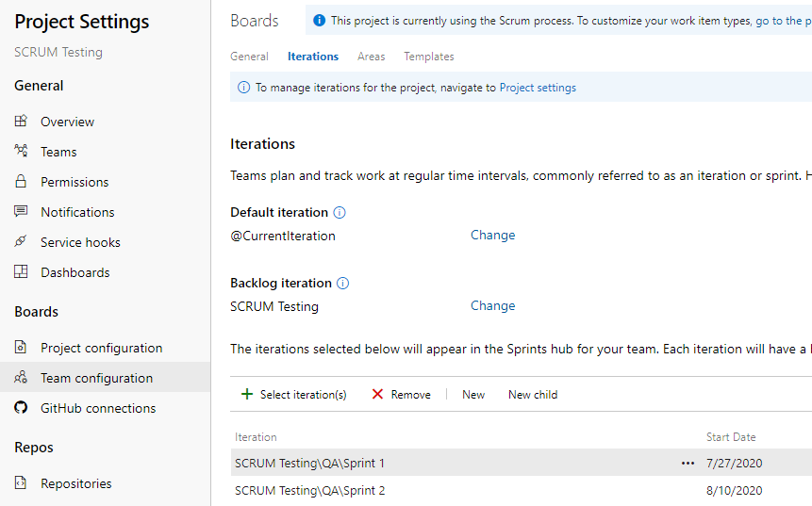Viewport: 812px width, 506px height.
Task: Click the Project settings link
Action: 538,88
